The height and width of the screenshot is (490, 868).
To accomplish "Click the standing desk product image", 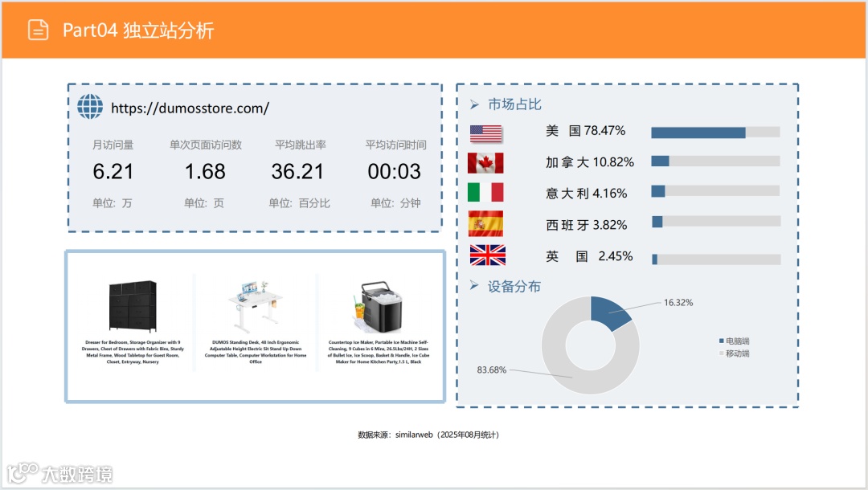I will pos(256,306).
